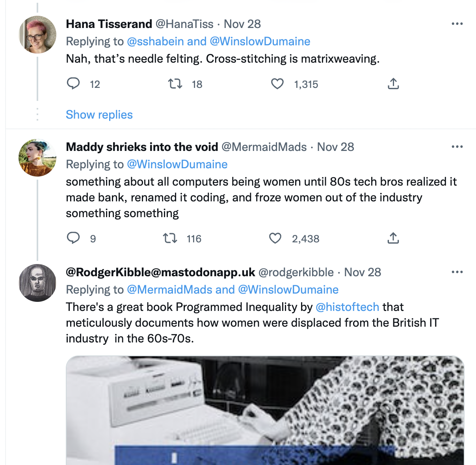Open RodgerKibble's profile avatar
The height and width of the screenshot is (465, 476).
pos(38,283)
